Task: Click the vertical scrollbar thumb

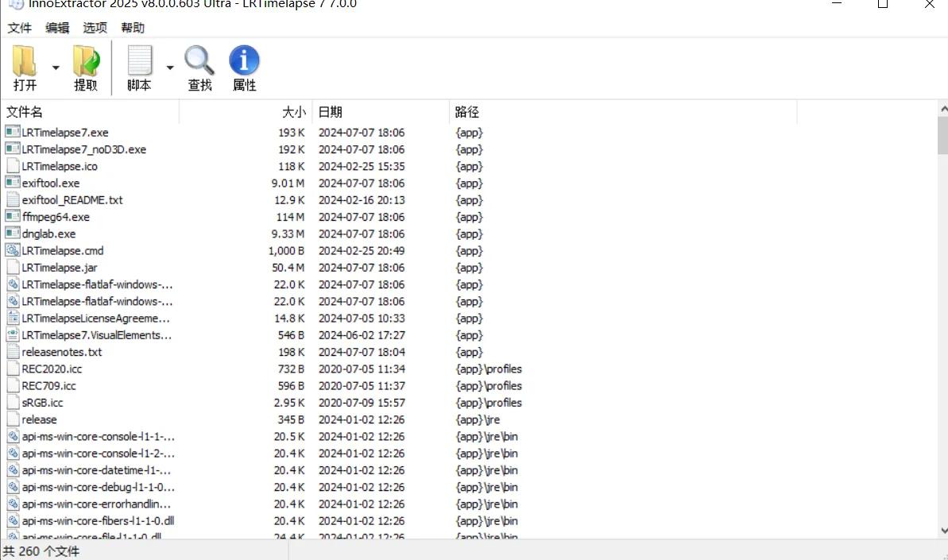Action: pyautogui.click(x=943, y=135)
